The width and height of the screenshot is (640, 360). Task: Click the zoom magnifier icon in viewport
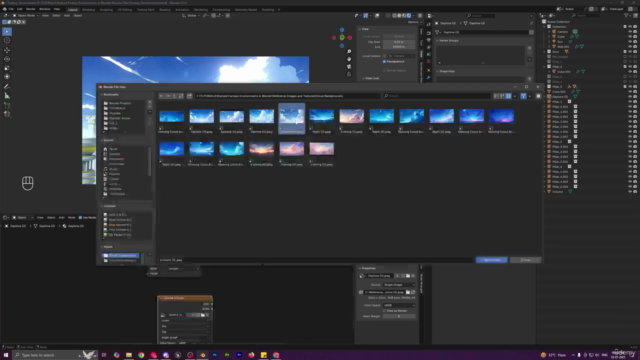click(x=349, y=52)
